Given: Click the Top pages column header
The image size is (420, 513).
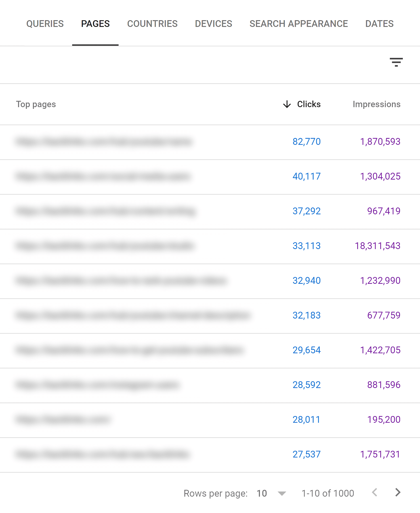Looking at the screenshot, I should [x=36, y=104].
